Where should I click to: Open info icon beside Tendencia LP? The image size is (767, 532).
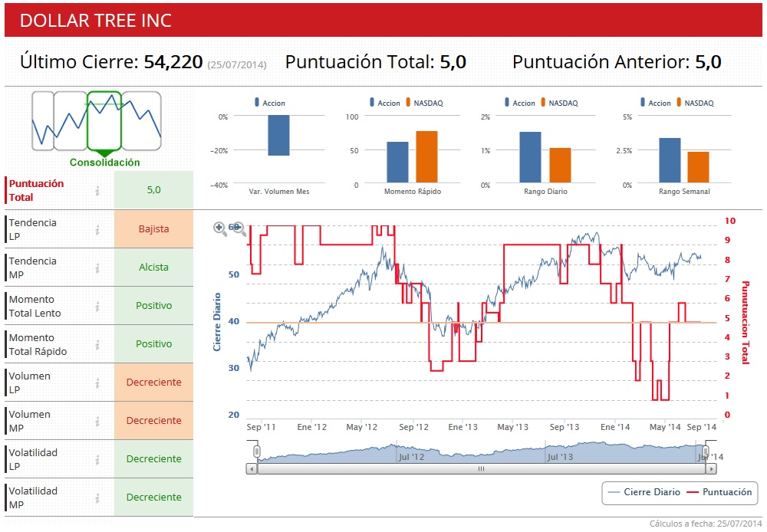point(97,229)
